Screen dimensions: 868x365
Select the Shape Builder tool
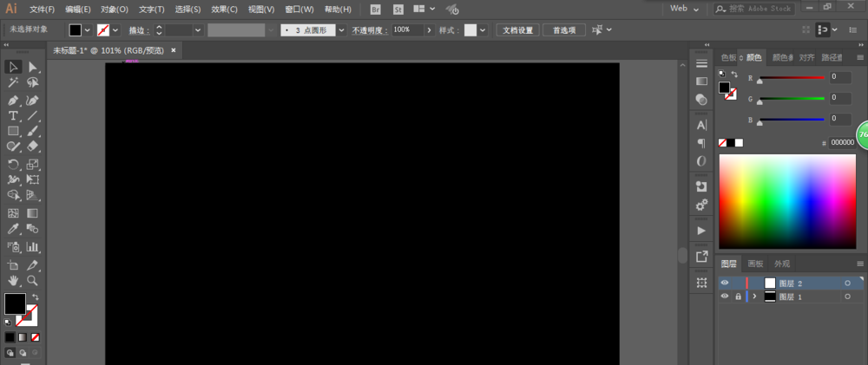click(13, 195)
